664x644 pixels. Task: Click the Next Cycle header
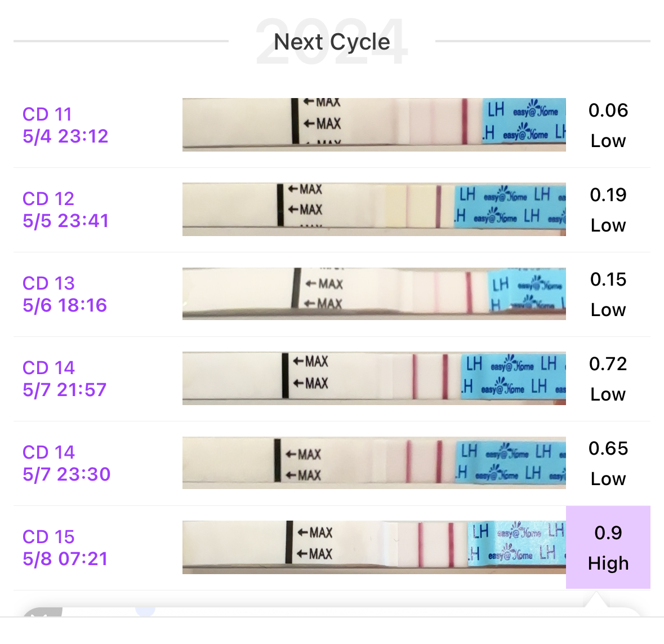coord(332,42)
